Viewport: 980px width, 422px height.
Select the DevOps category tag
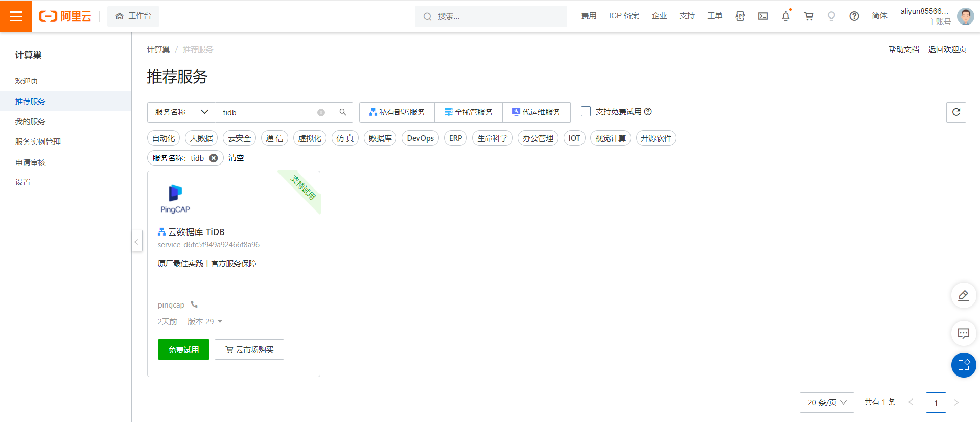[x=420, y=138]
